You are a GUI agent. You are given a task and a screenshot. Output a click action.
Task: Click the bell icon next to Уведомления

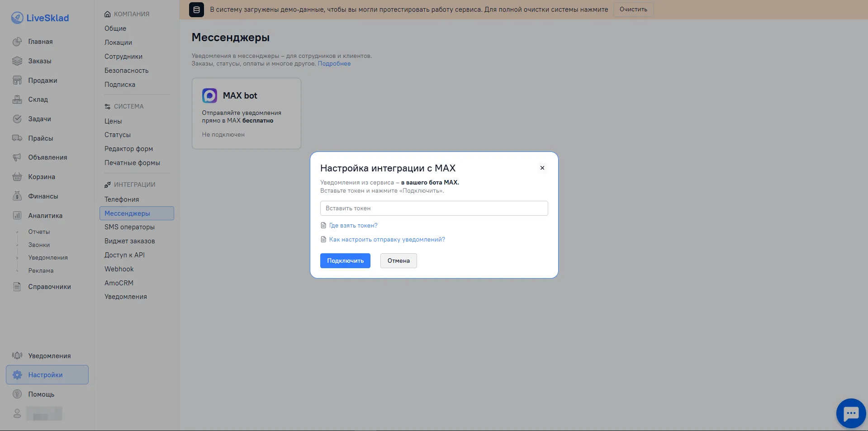pos(17,356)
